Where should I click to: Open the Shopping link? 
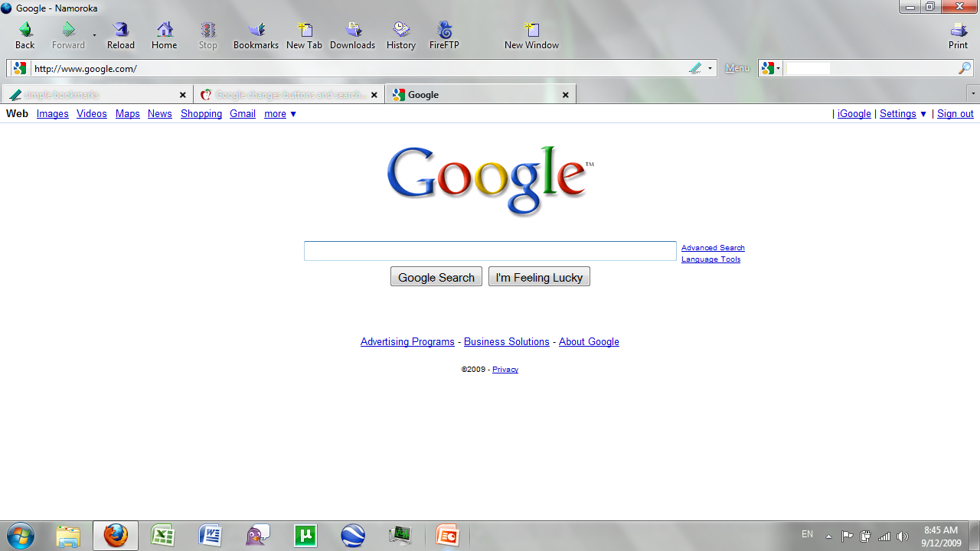click(201, 114)
